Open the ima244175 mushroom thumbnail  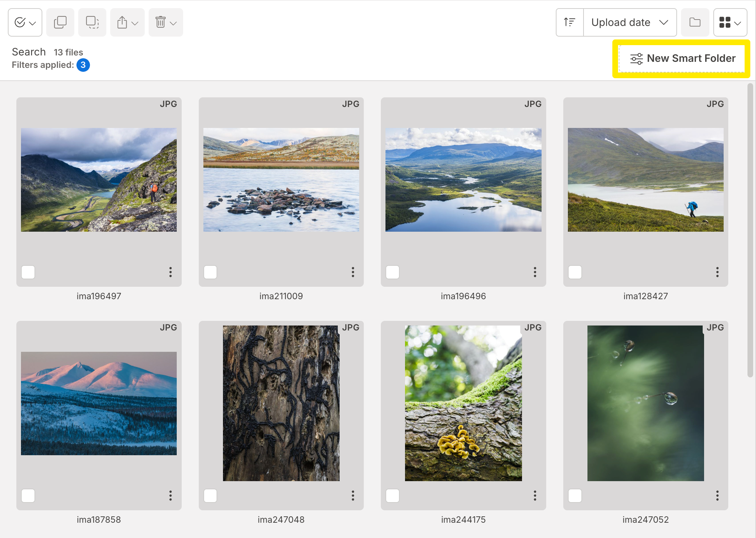tap(463, 403)
